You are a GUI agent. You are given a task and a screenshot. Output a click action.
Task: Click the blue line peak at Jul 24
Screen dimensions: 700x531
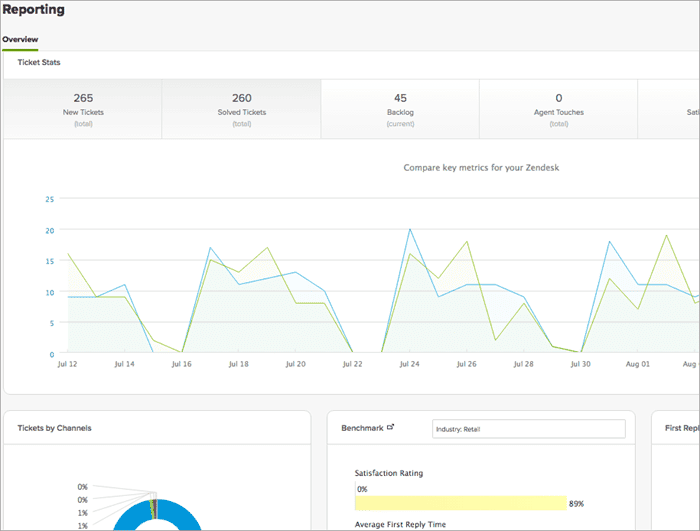click(x=410, y=230)
